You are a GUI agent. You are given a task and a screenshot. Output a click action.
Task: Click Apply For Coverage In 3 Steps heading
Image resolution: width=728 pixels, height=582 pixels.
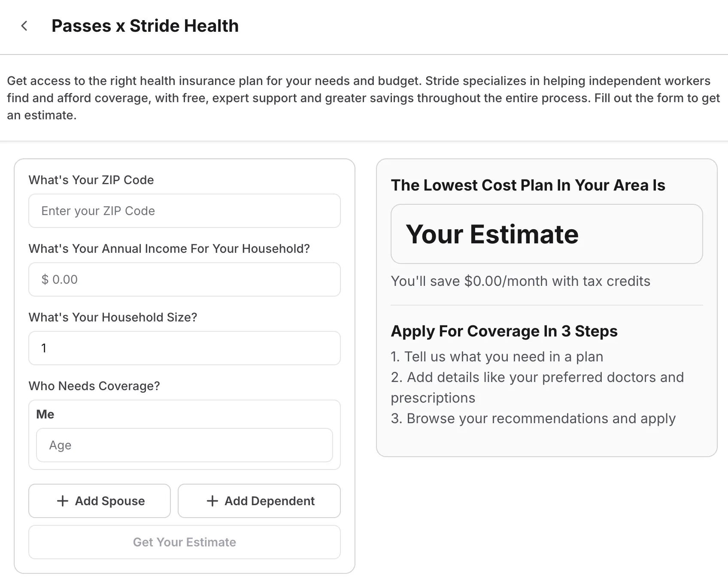pyautogui.click(x=504, y=331)
